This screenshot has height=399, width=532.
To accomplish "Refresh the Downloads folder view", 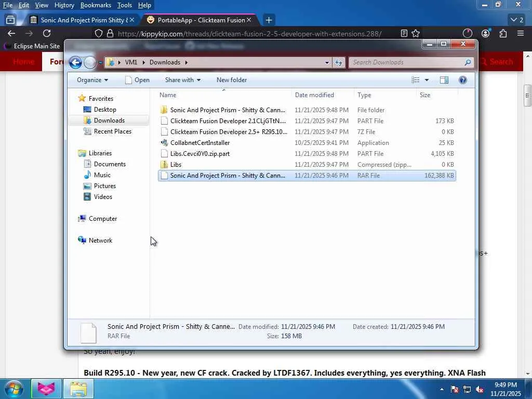I will click(x=338, y=62).
